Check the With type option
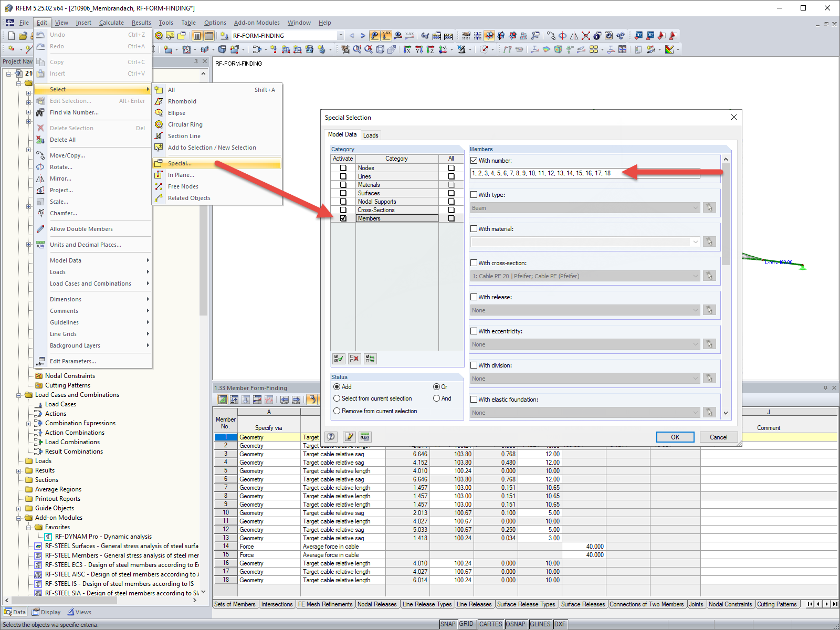Viewport: 840px width, 630px height. pyautogui.click(x=474, y=194)
